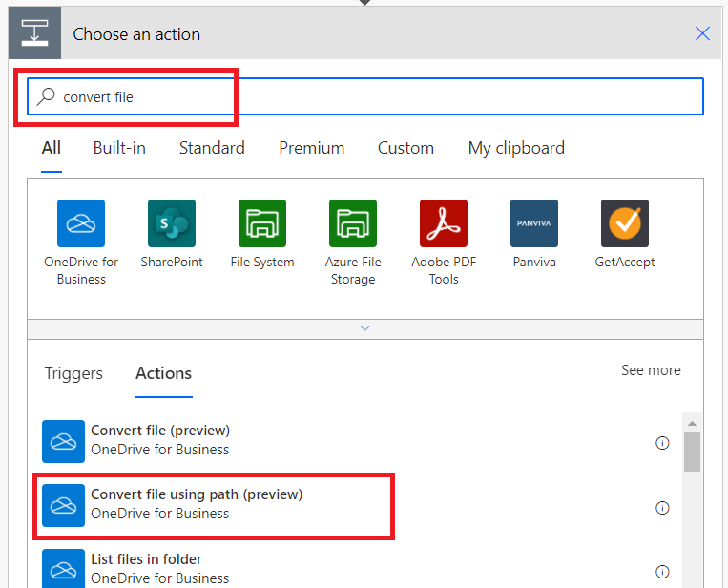
Task: Click the actions list scrollbar thumb
Action: (693, 451)
